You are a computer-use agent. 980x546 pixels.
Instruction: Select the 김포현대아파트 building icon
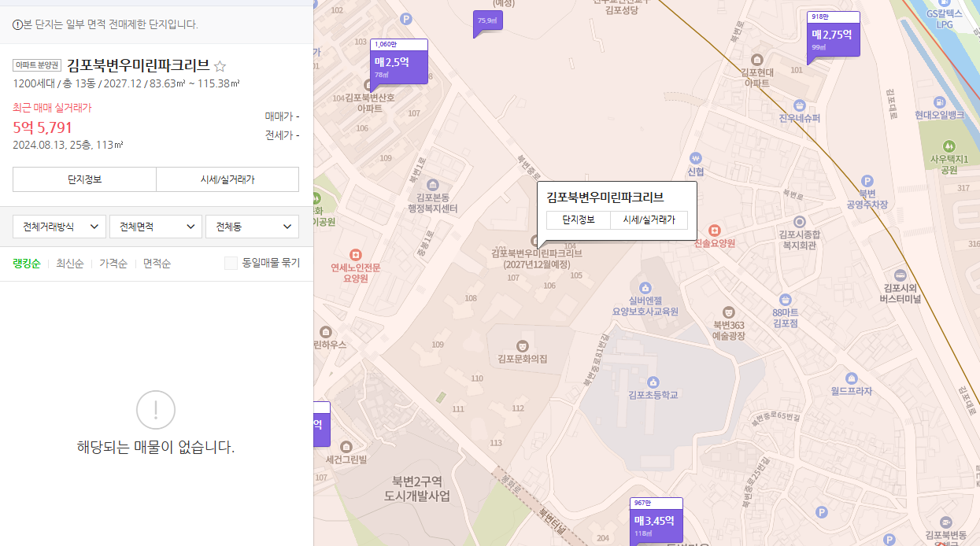click(757, 60)
